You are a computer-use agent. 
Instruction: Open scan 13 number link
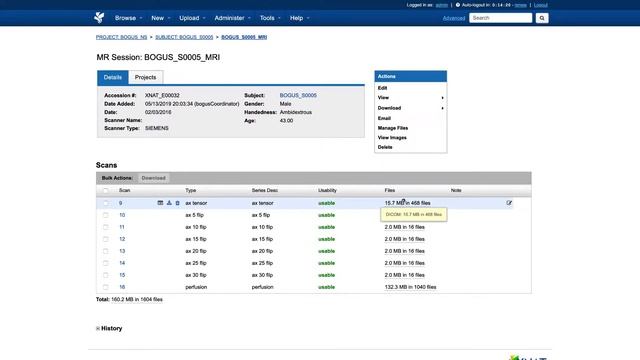122,251
